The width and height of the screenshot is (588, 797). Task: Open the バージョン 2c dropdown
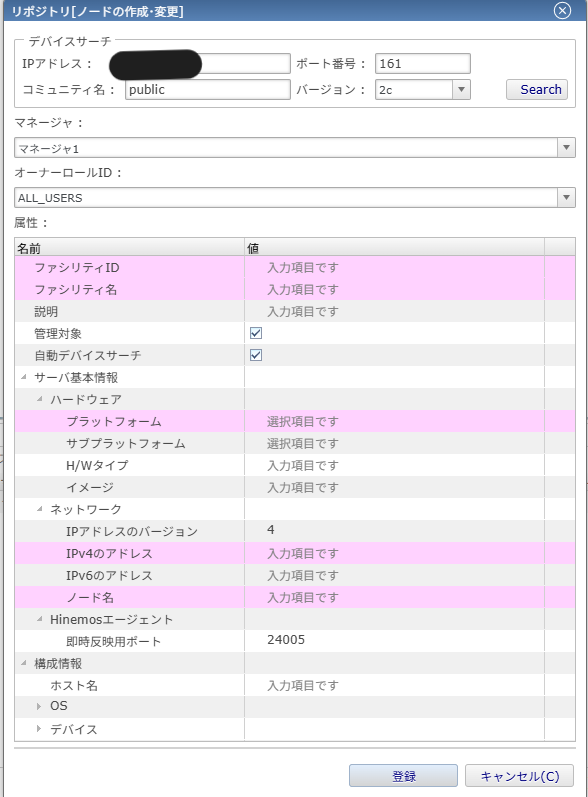(x=461, y=89)
